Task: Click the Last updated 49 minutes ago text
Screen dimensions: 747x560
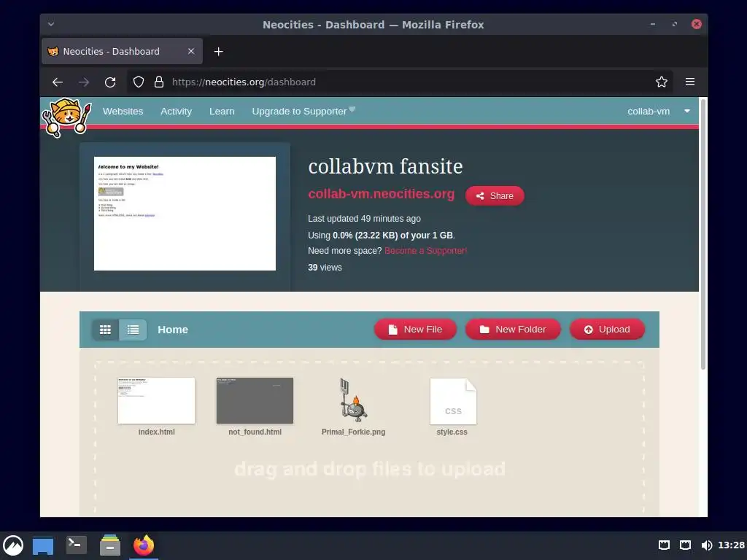Action: click(x=365, y=219)
